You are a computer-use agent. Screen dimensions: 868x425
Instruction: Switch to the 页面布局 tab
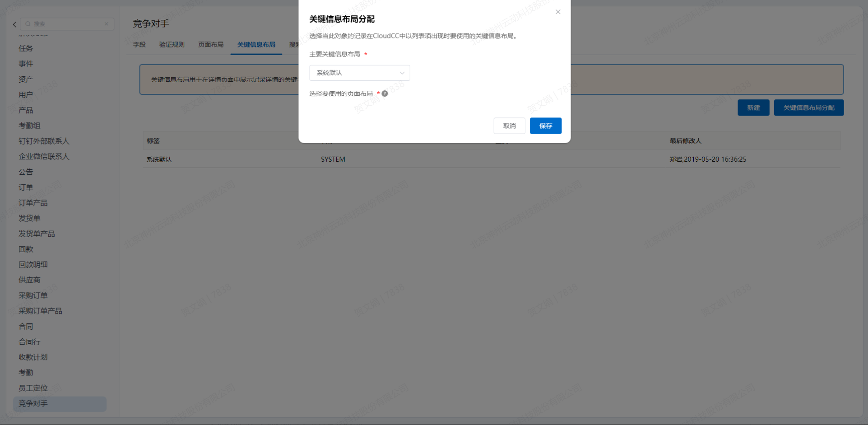click(x=211, y=45)
